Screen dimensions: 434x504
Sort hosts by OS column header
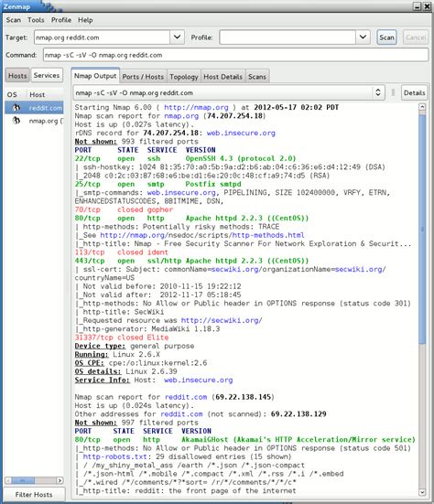[x=12, y=94]
